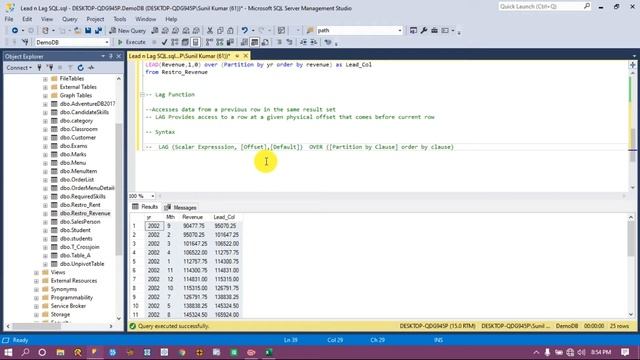The image size is (640, 360).
Task: Click the Comment out selected lines icon
Action: coord(279,42)
